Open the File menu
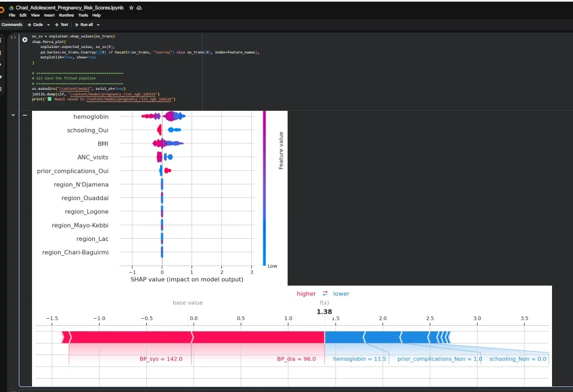 click(x=12, y=15)
